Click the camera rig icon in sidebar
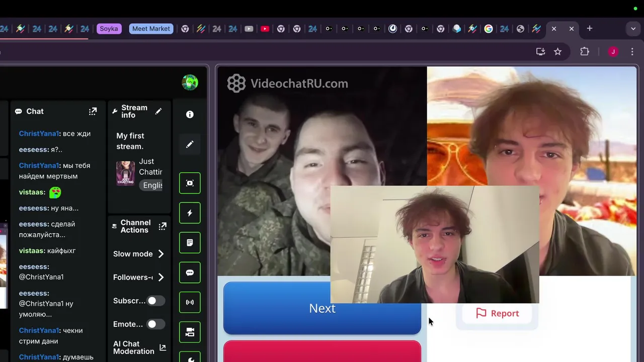The width and height of the screenshot is (644, 362). coord(190,332)
